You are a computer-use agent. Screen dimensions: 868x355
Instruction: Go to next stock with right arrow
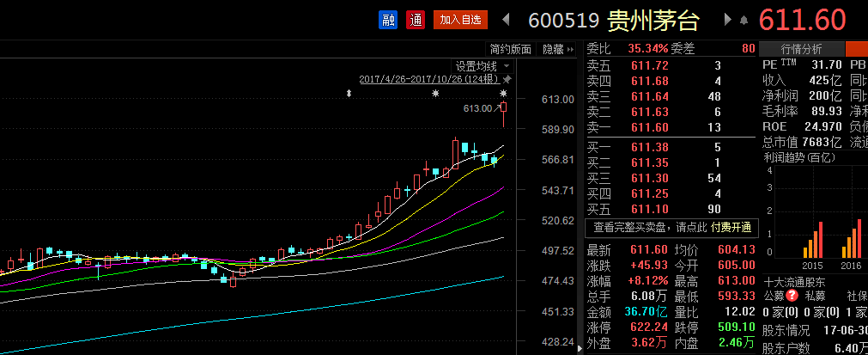[x=727, y=20]
